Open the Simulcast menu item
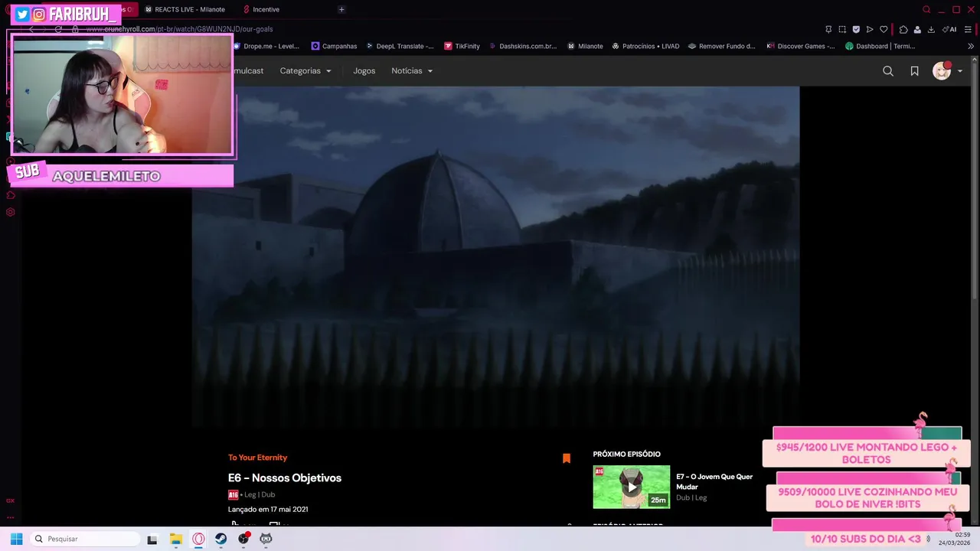Viewport: 980px width, 551px height. (248, 70)
